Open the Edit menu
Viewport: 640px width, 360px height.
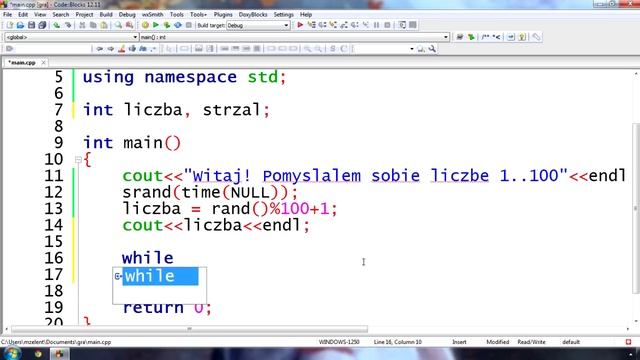click(x=23, y=14)
